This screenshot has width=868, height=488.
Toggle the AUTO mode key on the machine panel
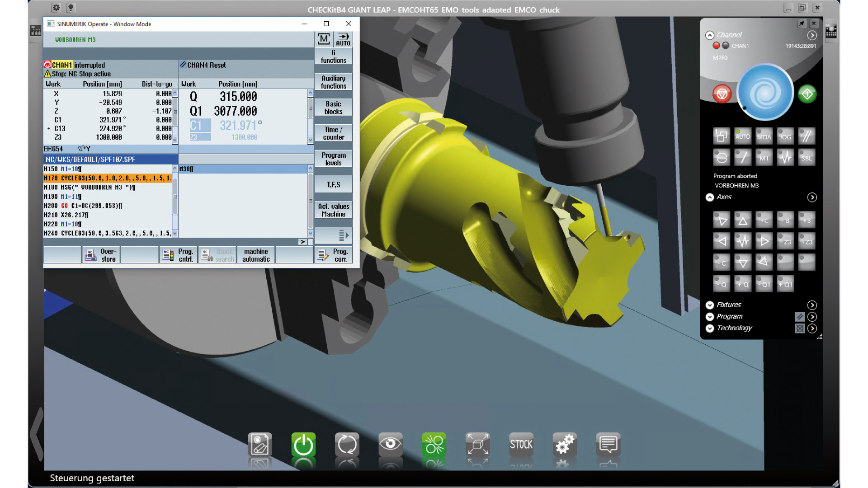(x=742, y=136)
